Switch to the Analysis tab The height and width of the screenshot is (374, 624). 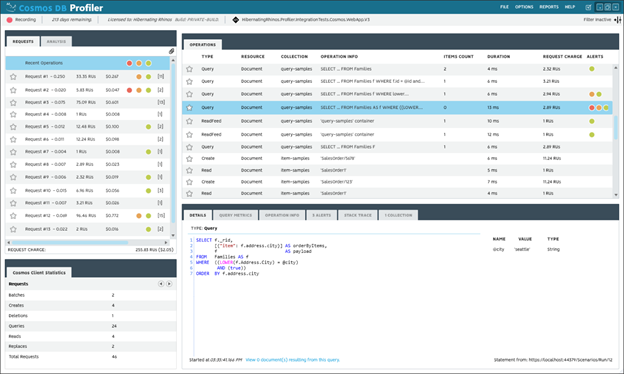[56, 41]
